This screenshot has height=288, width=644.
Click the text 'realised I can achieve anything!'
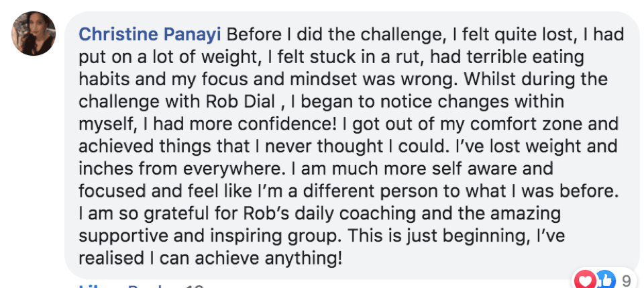tap(210, 258)
